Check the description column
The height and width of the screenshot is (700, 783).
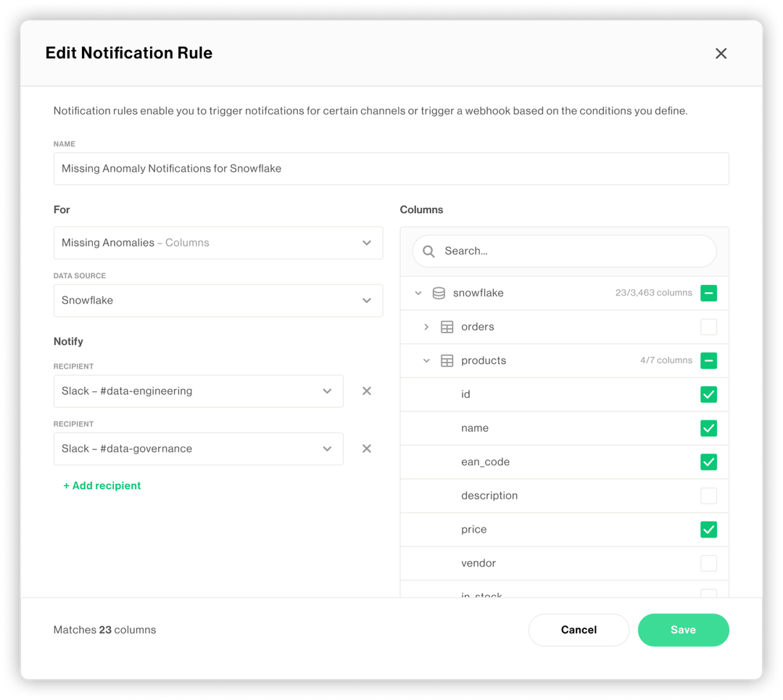(708, 496)
